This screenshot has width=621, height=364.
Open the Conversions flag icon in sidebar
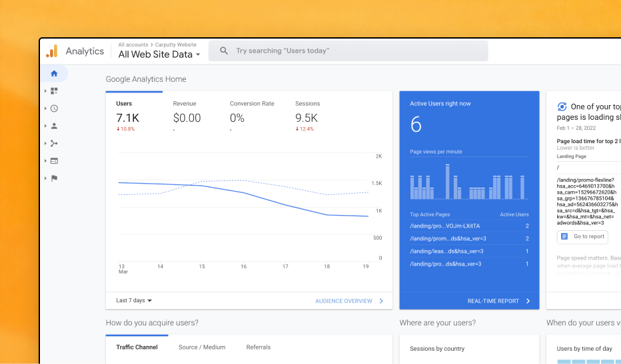click(x=54, y=178)
